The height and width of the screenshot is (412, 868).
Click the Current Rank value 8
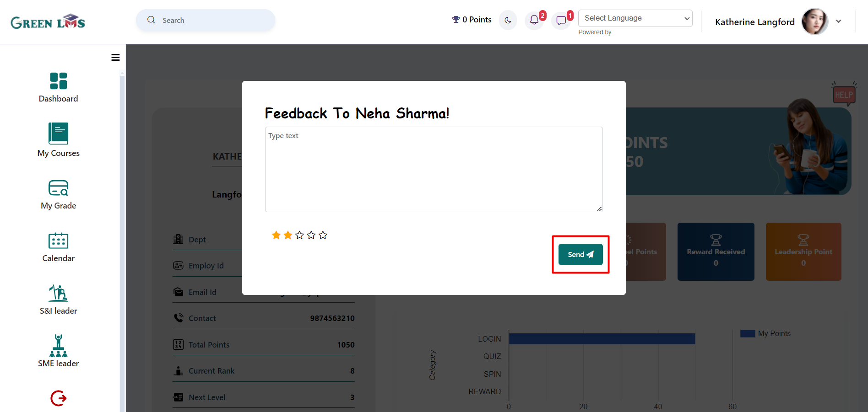(x=353, y=371)
